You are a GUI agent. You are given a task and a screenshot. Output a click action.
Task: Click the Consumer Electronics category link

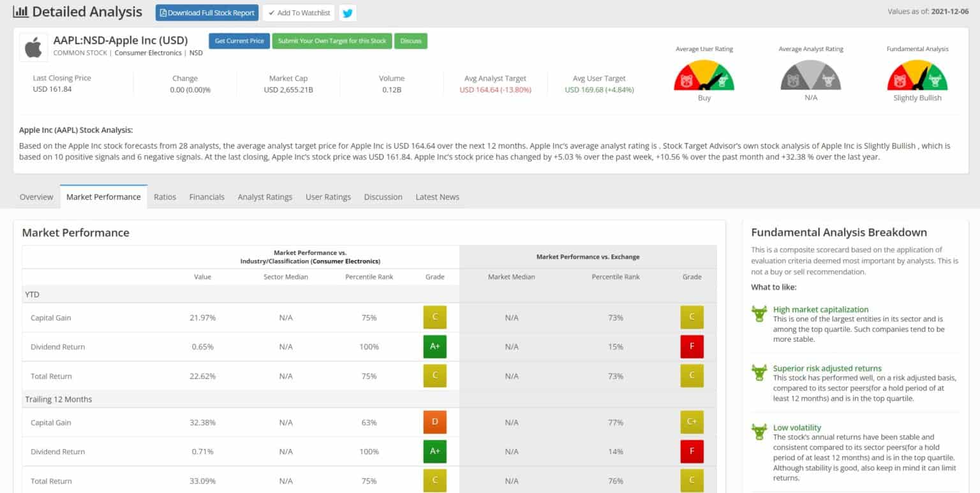click(148, 53)
